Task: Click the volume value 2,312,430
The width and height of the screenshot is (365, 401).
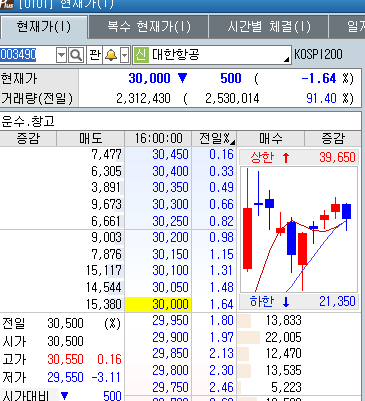Action: click(x=143, y=98)
